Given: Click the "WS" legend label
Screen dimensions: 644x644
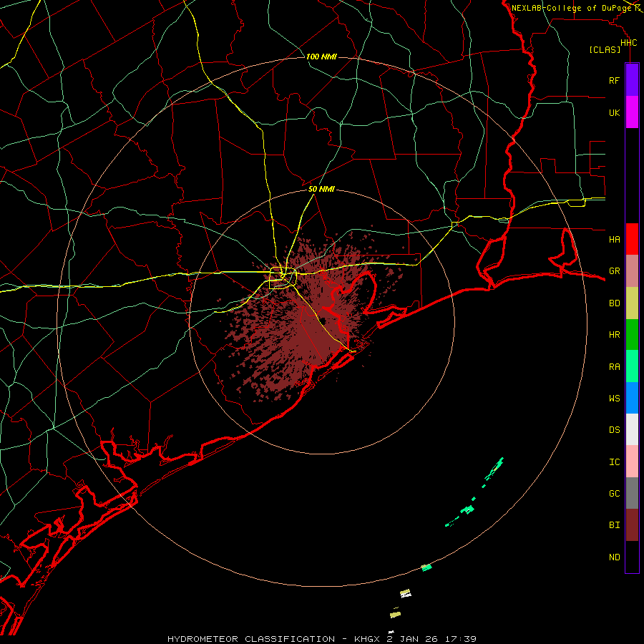Looking at the screenshot, I should point(615,398).
